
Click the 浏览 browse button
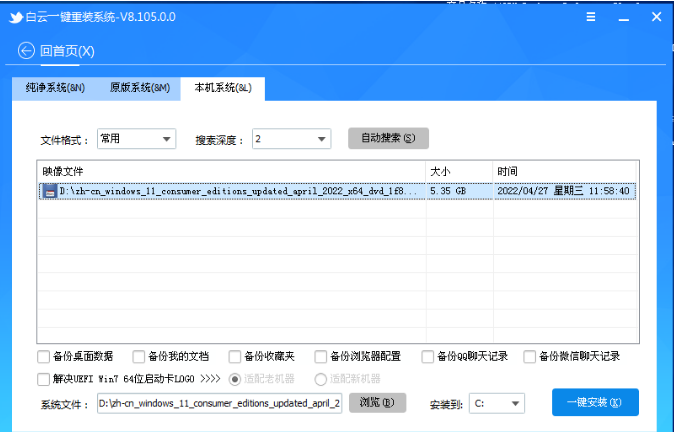click(377, 403)
